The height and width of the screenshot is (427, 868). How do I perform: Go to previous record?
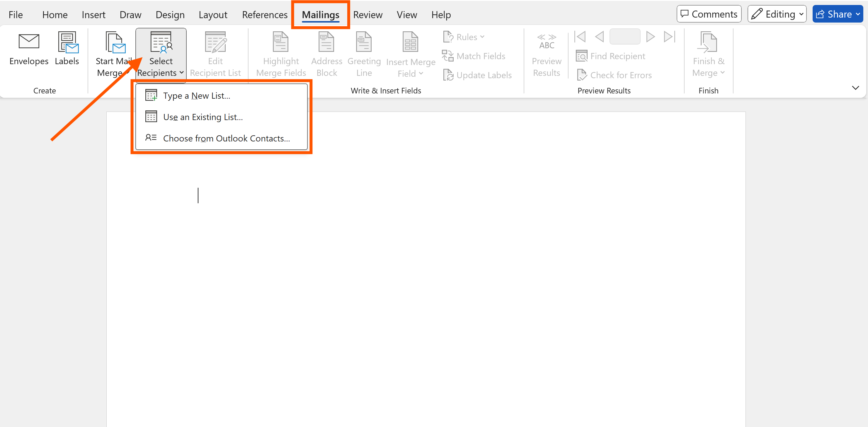click(600, 36)
